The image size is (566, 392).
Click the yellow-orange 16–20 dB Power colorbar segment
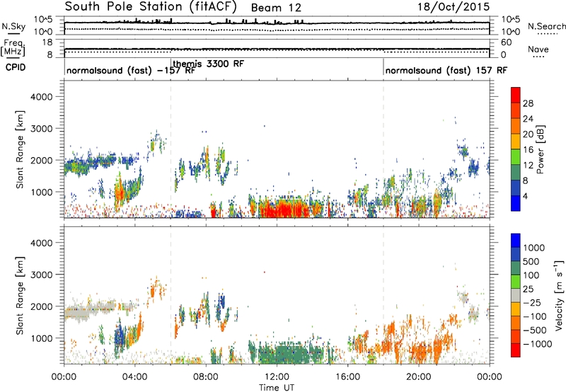click(x=516, y=141)
